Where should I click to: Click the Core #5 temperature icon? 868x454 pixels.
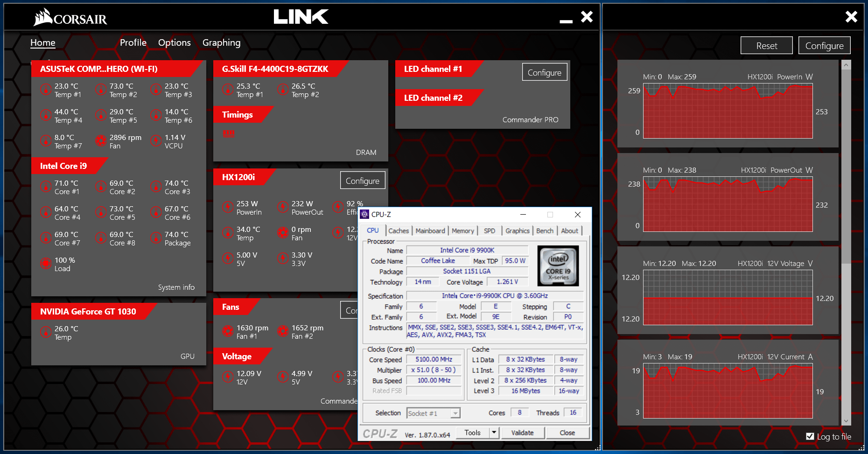100,212
